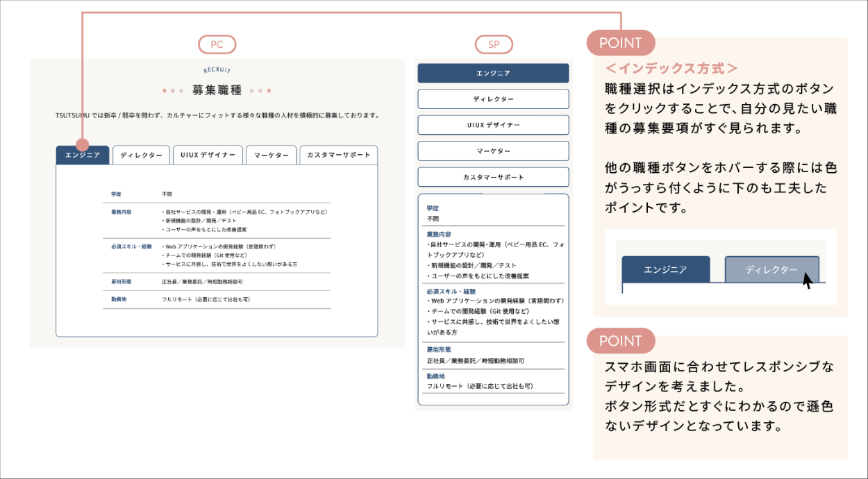Click the mouse cursor arrow in hover example

[808, 280]
